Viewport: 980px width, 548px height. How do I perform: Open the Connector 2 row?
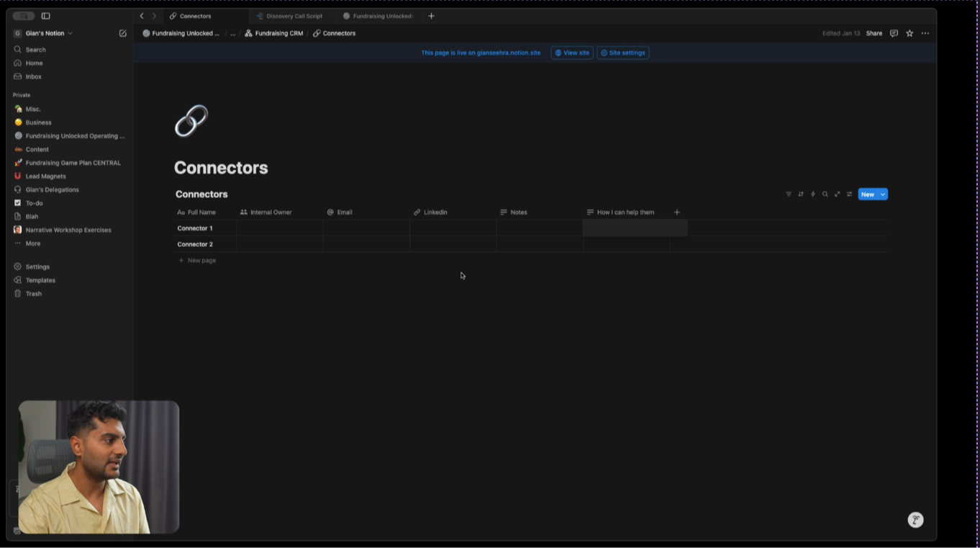pos(195,244)
